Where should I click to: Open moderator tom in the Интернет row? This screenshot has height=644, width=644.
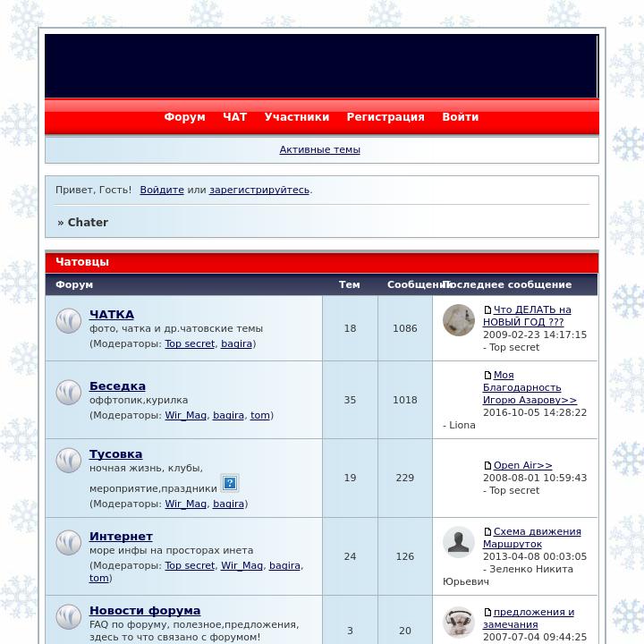pyautogui.click(x=99, y=578)
